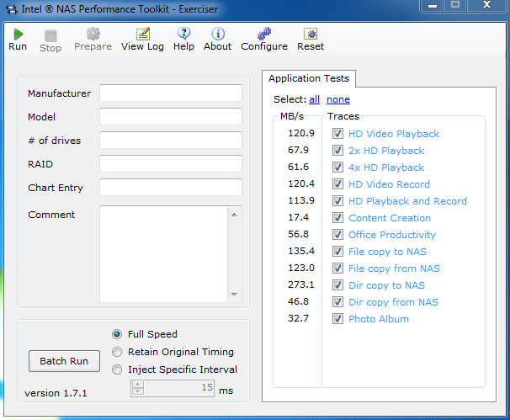Switch to the Application Tests tab
The width and height of the screenshot is (510, 420).
pyautogui.click(x=308, y=78)
